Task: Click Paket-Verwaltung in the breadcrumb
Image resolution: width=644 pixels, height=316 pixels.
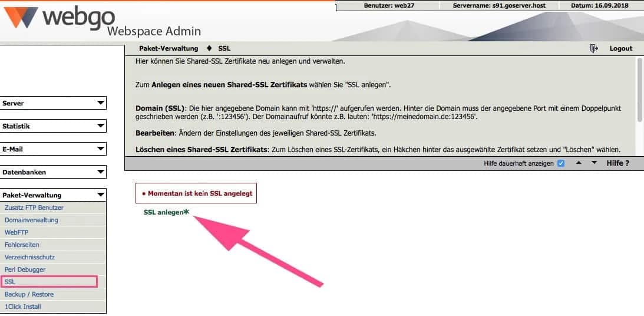Action: [x=169, y=48]
